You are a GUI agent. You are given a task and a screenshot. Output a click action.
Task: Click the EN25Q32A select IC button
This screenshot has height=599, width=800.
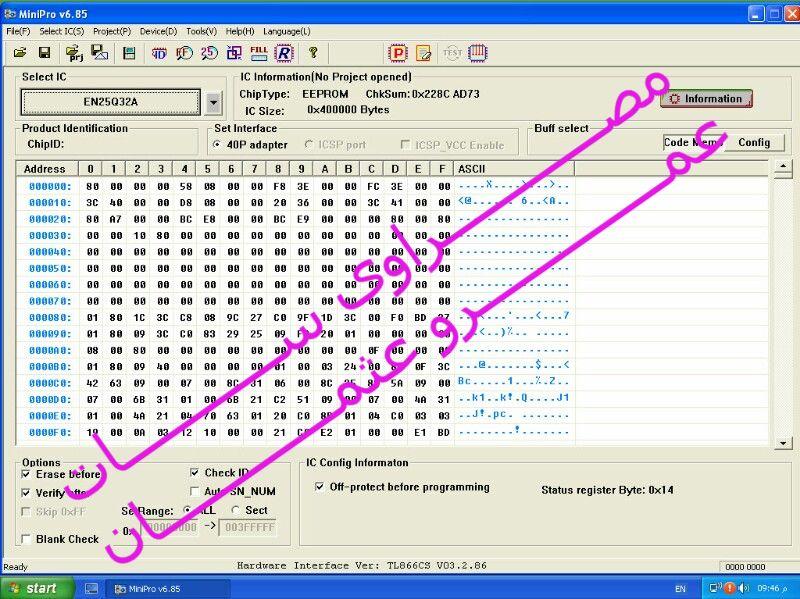click(x=110, y=102)
